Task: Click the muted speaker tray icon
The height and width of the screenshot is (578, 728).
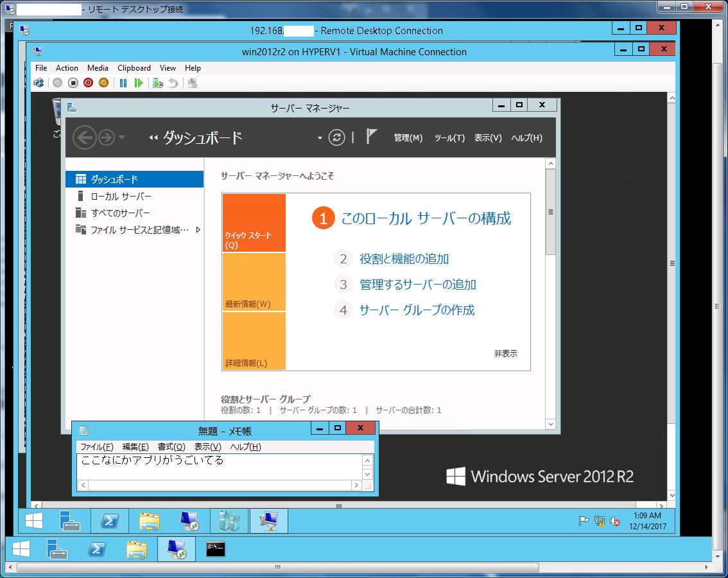Action: 615,521
